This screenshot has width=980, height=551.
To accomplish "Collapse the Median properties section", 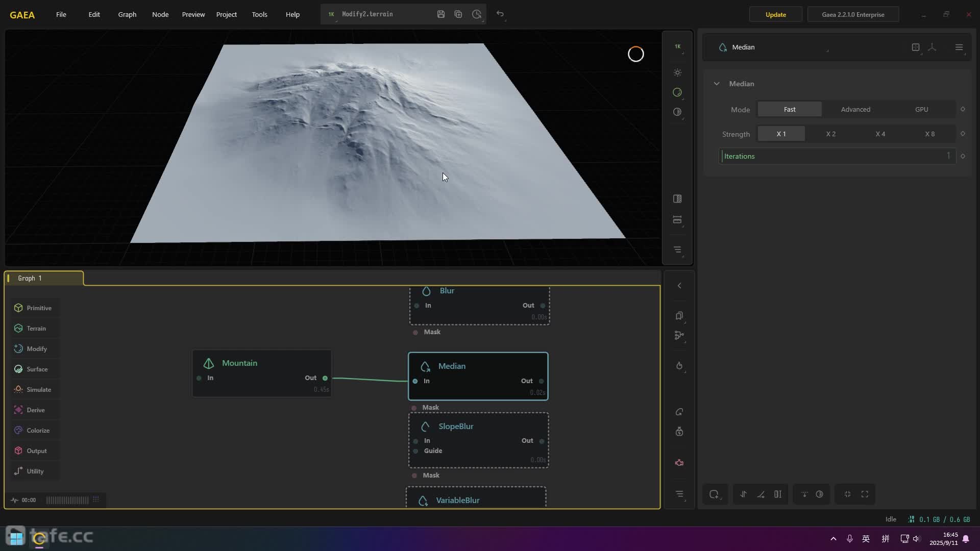I will 717,84.
